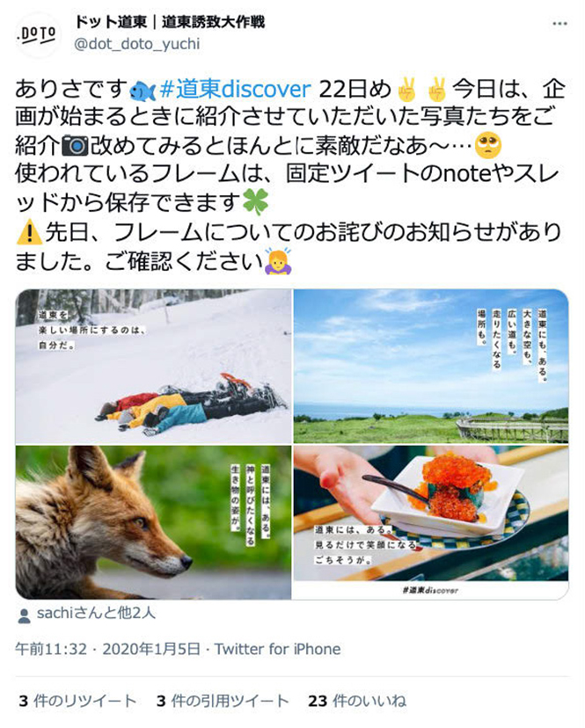Click the #道東discover hashtag link
This screenshot has height=728, width=585.
[x=235, y=89]
